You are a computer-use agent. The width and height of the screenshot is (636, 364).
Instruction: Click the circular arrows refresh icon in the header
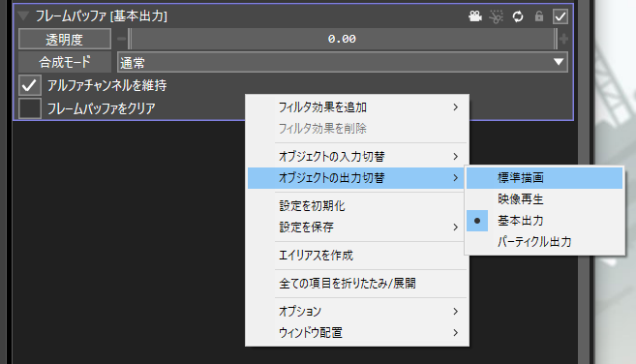(518, 16)
